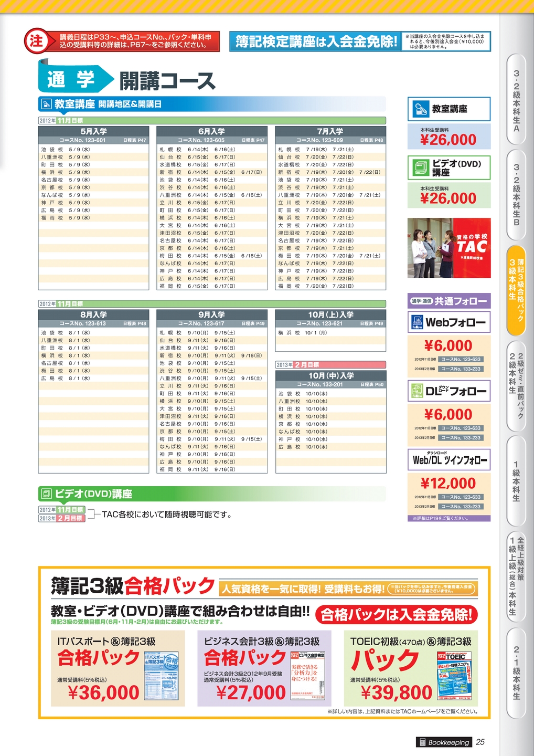Screen dimensions: 534x756
Task: Click the 教室講座 section header icon
Action: tap(46, 104)
